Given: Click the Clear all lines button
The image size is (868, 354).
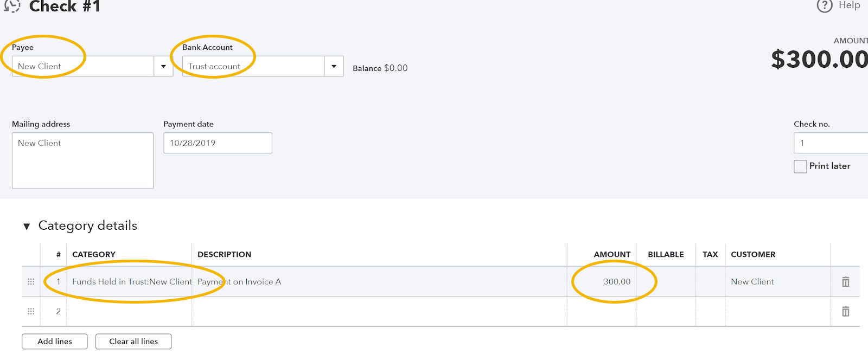Looking at the screenshot, I should point(133,341).
